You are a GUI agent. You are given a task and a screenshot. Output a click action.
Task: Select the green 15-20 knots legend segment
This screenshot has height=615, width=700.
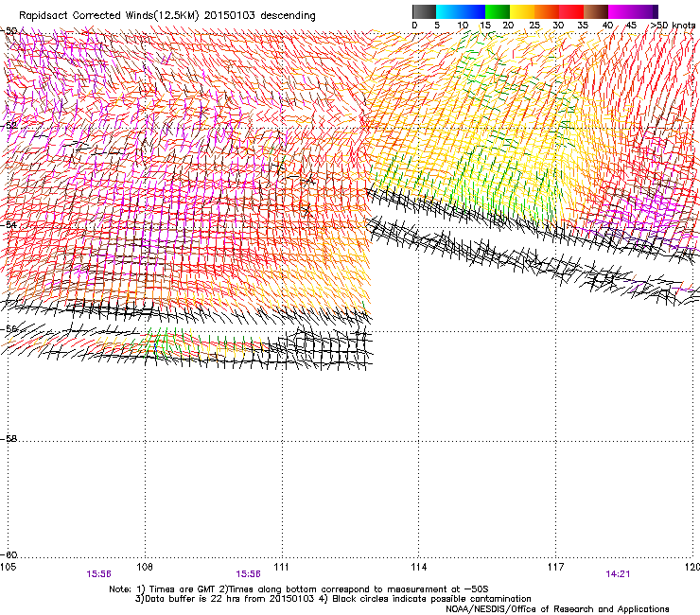click(x=498, y=11)
